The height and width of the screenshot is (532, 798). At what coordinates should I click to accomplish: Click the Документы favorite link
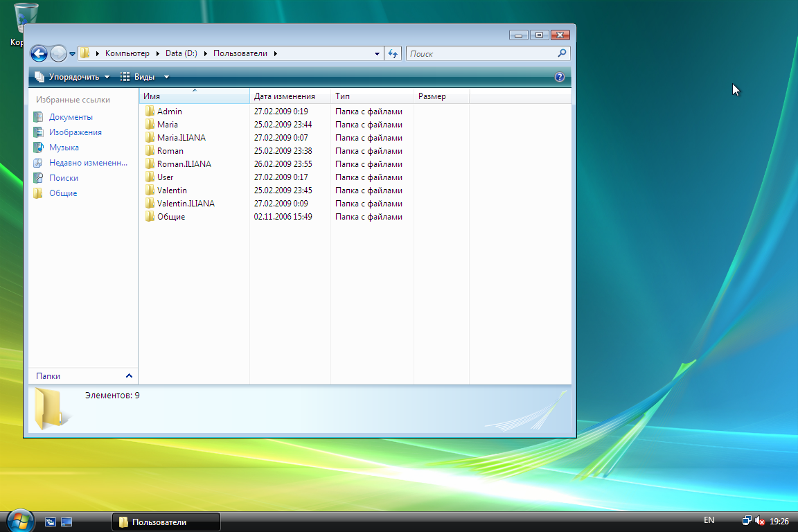(x=71, y=117)
